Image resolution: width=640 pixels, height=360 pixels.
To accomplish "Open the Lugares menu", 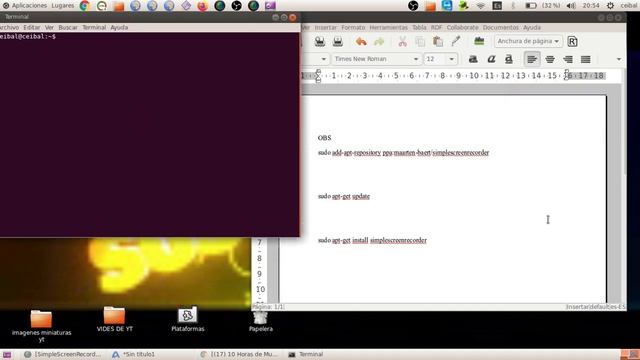I will (x=63, y=6).
